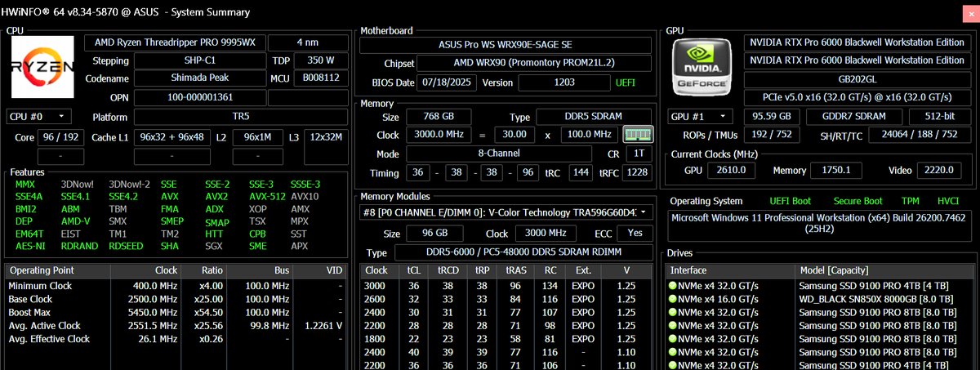Select the 2600 clock timing row
Image resolution: width=980 pixels, height=370 pixels.
tap(506, 299)
